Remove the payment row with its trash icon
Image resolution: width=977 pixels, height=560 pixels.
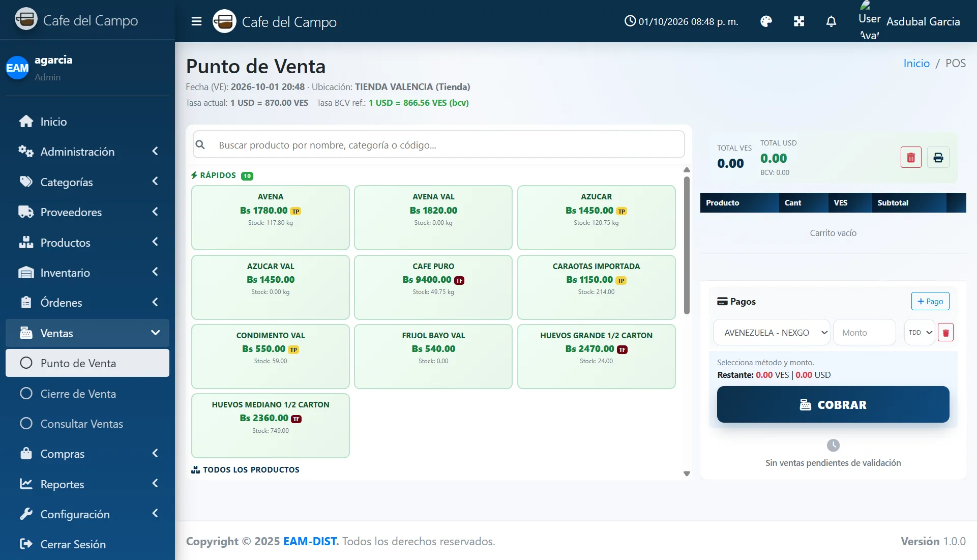point(945,333)
